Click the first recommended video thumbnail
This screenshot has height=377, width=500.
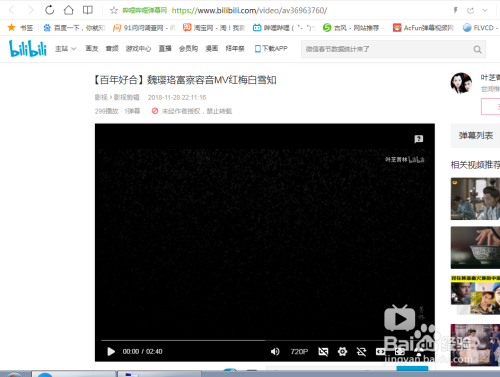(475, 199)
